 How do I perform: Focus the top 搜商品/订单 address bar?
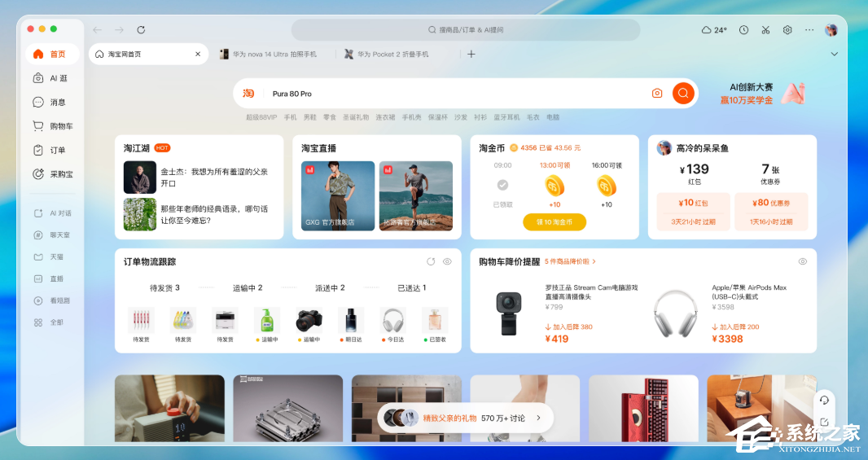click(466, 30)
